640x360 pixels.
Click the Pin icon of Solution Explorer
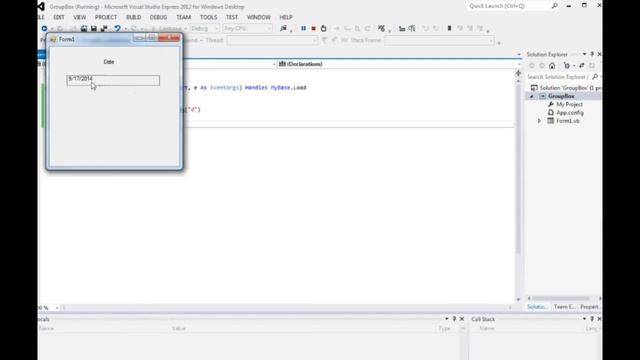(592, 54)
